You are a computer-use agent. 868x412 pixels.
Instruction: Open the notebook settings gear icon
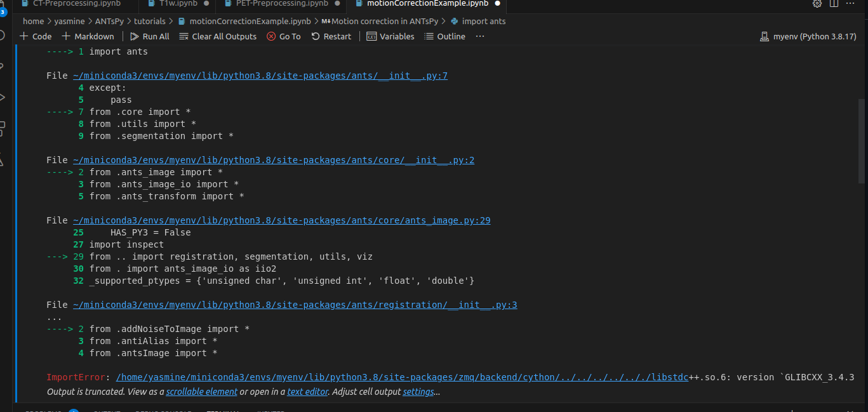click(817, 4)
